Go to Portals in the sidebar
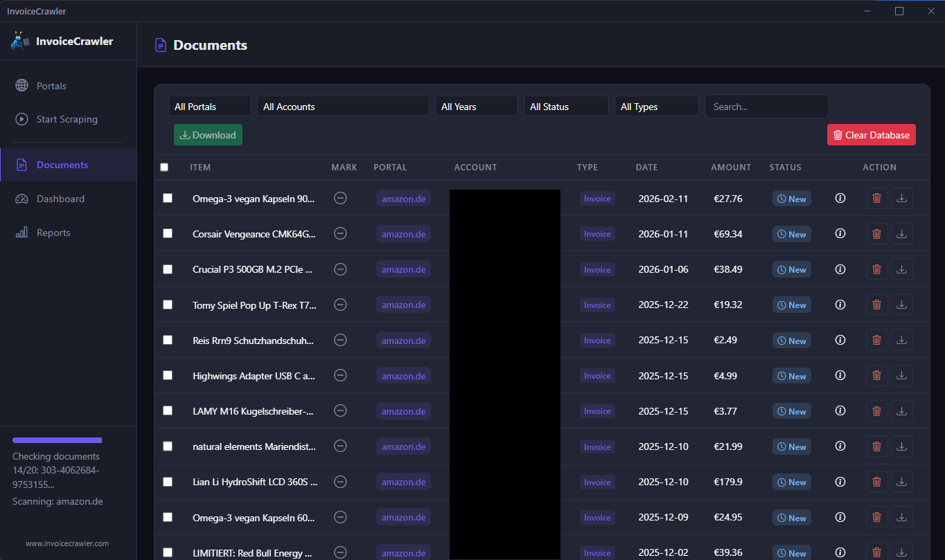 coord(69,86)
